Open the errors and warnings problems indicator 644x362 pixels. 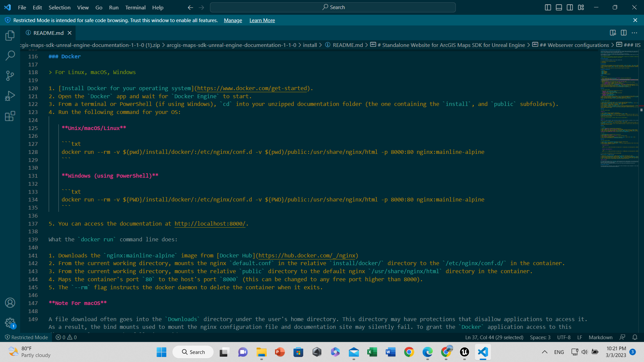[66, 337]
